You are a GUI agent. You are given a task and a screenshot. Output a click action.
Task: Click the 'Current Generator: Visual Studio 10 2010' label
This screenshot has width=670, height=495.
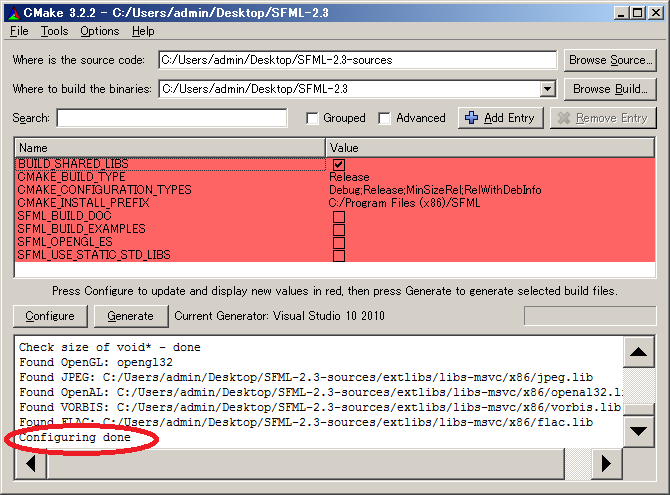pyautogui.click(x=279, y=316)
